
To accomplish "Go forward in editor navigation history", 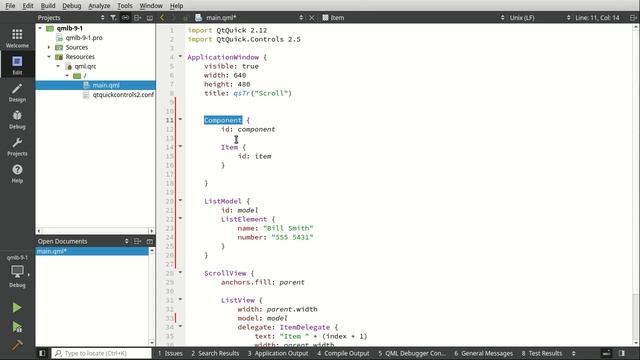I will coord(174,18).
